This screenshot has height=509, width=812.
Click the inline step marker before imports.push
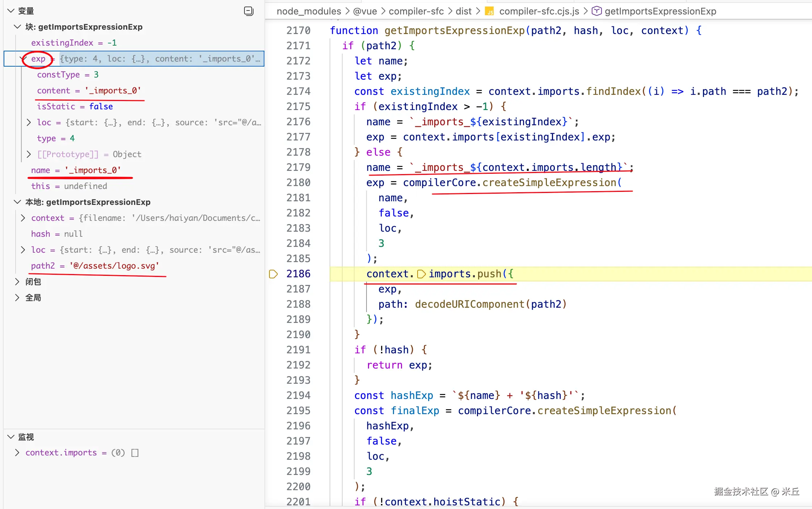click(421, 274)
